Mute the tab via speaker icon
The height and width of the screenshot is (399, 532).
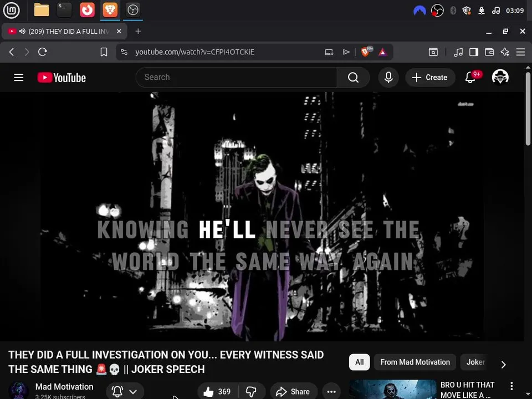[22, 31]
